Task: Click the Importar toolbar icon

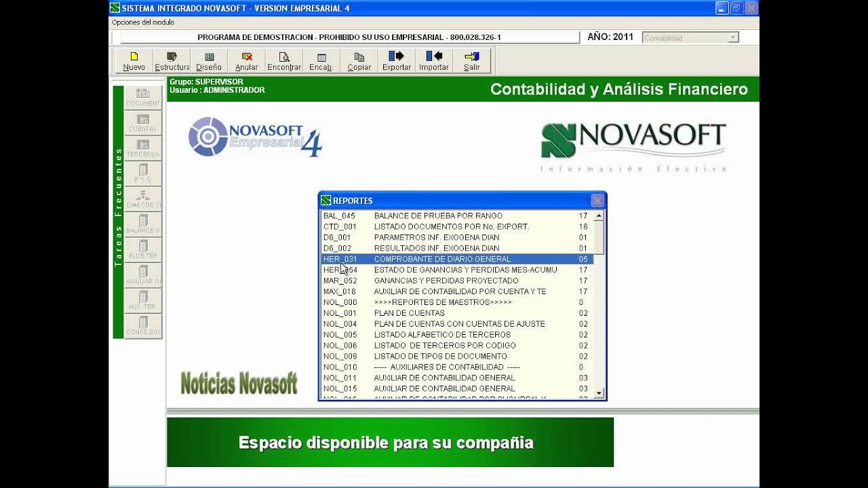Action: 434,61
